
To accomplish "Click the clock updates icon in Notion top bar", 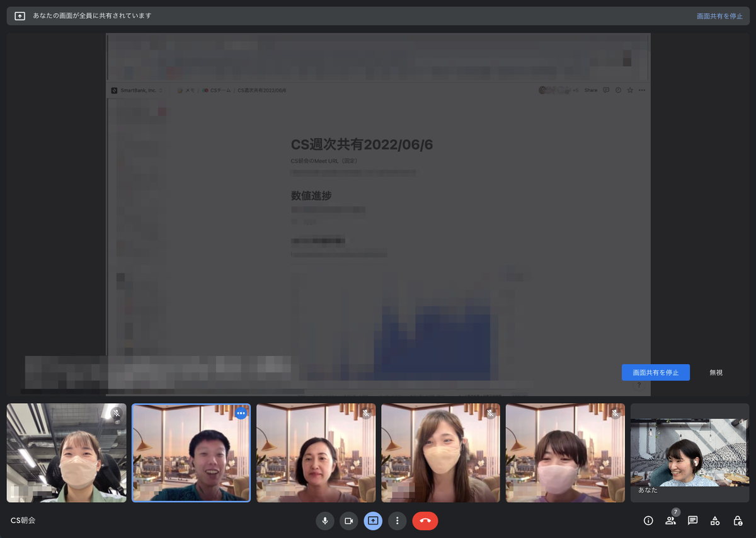I will pos(618,91).
